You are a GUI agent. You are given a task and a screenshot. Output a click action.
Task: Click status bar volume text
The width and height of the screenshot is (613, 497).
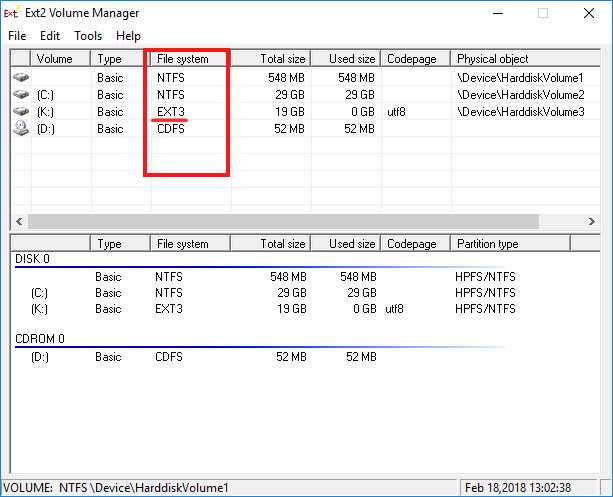(116, 488)
